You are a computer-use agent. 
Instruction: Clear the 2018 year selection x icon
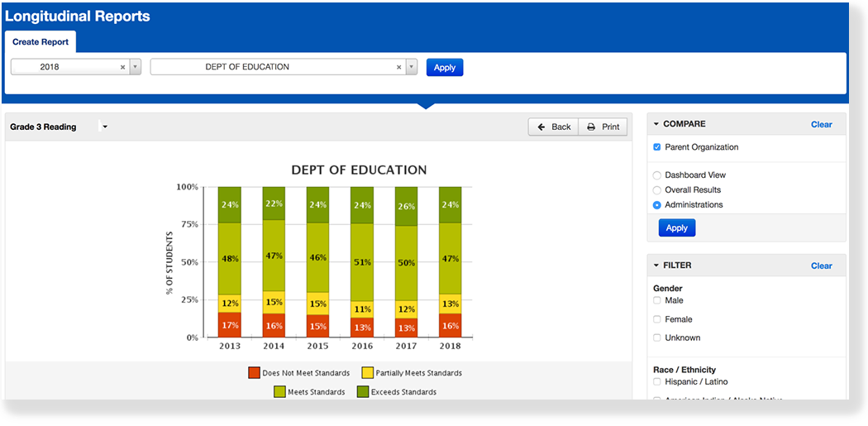(x=122, y=68)
